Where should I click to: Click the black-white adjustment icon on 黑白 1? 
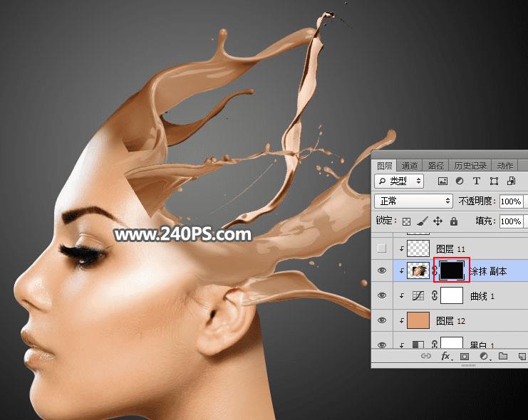point(418,345)
